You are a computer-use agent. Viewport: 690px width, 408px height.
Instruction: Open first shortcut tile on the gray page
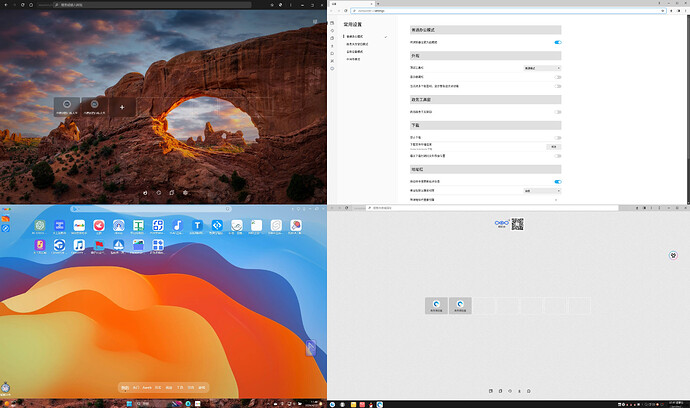[x=436, y=305]
